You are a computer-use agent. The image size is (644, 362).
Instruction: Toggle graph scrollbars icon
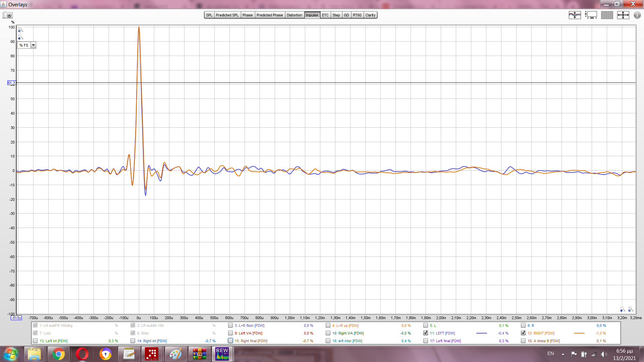click(x=591, y=15)
